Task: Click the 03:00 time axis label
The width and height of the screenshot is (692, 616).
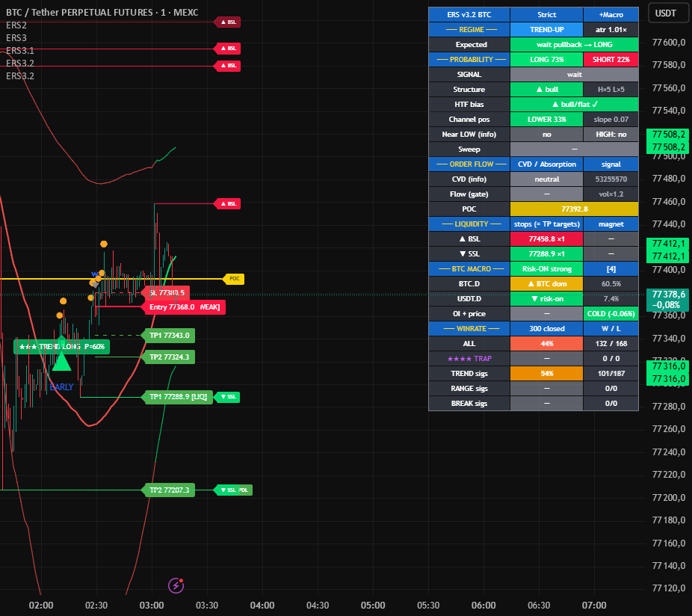Action: [152, 605]
